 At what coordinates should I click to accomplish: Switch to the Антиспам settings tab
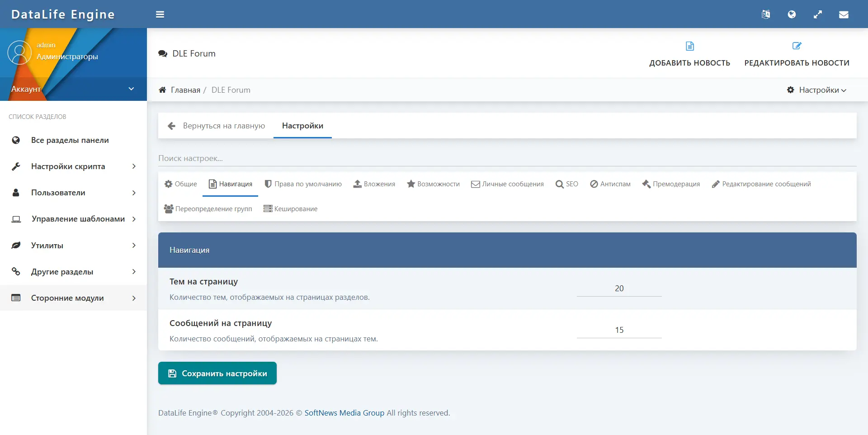(610, 184)
